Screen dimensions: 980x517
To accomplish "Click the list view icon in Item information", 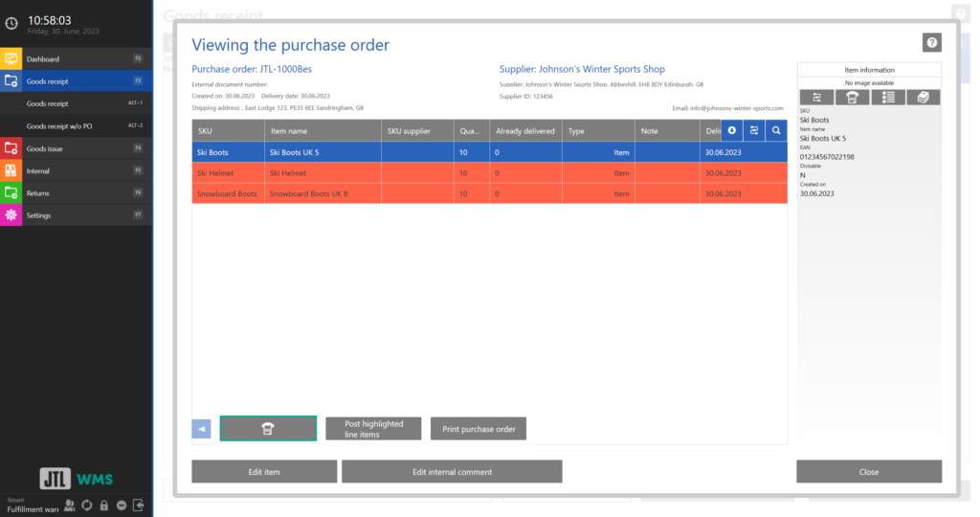I will click(x=887, y=98).
